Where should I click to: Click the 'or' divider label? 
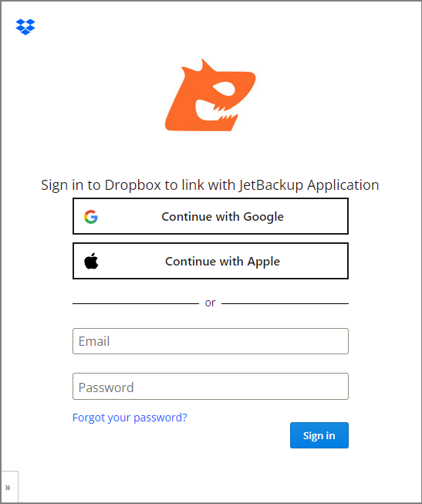210,303
